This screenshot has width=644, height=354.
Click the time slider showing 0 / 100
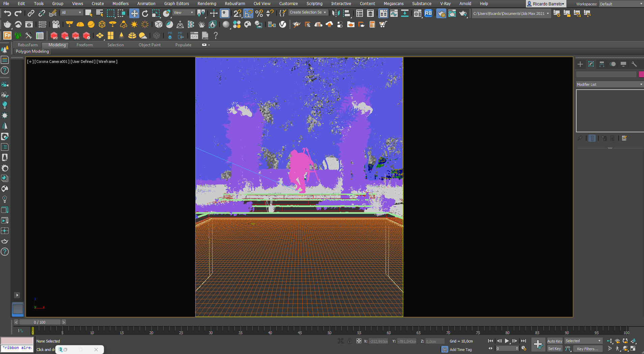click(x=40, y=322)
